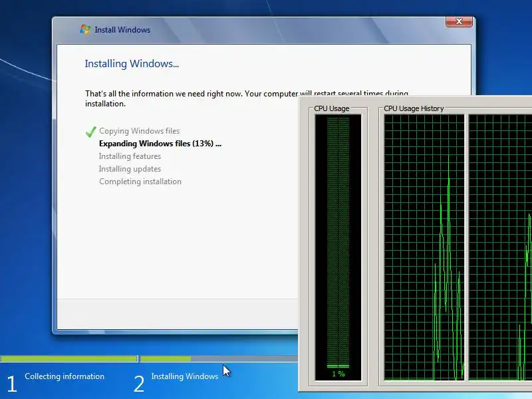Screen dimensions: 532x399
Task: Click the Collecting information progress bar
Action: (68, 358)
